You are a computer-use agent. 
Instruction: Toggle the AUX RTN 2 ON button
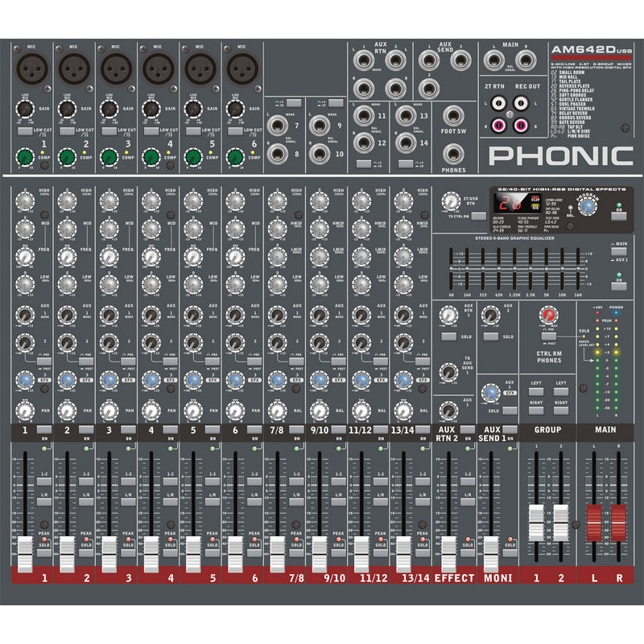pyautogui.click(x=468, y=430)
